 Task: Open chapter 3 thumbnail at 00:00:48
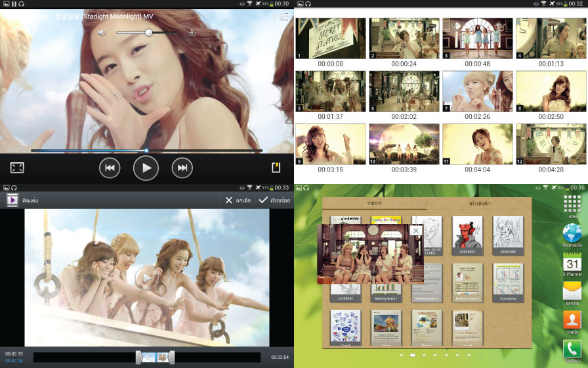pyautogui.click(x=477, y=38)
